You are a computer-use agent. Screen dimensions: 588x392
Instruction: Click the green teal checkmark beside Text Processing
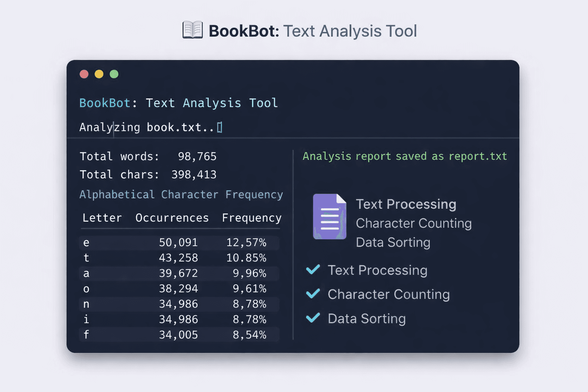coord(313,270)
